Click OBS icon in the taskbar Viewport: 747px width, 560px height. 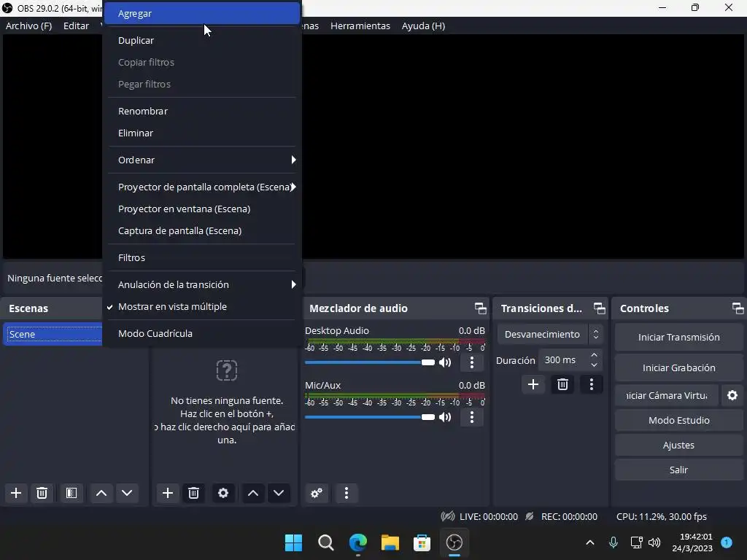point(454,542)
